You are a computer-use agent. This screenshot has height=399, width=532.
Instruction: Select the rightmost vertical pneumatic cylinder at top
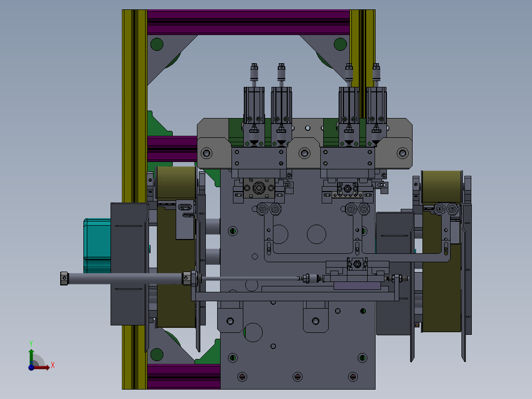(376, 105)
